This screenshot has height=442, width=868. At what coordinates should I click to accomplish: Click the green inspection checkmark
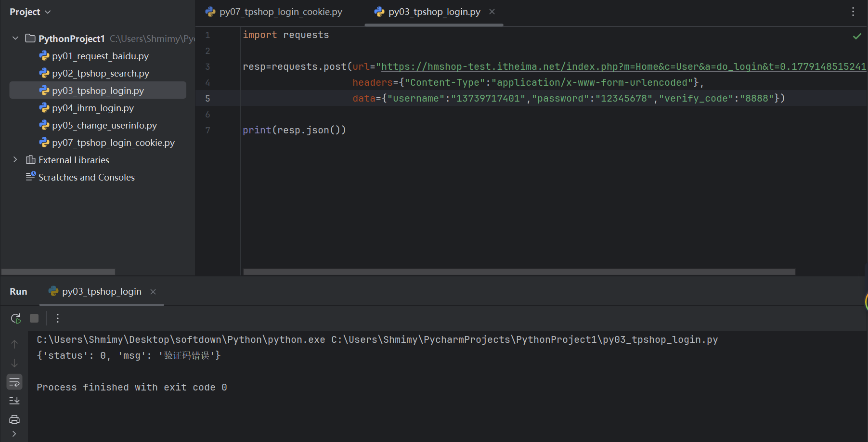pos(857,36)
